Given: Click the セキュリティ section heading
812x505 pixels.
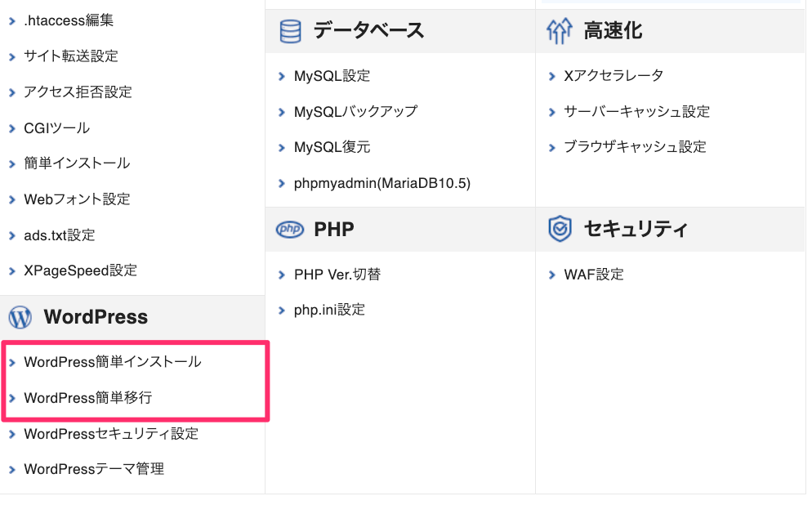Looking at the screenshot, I should click(636, 229).
